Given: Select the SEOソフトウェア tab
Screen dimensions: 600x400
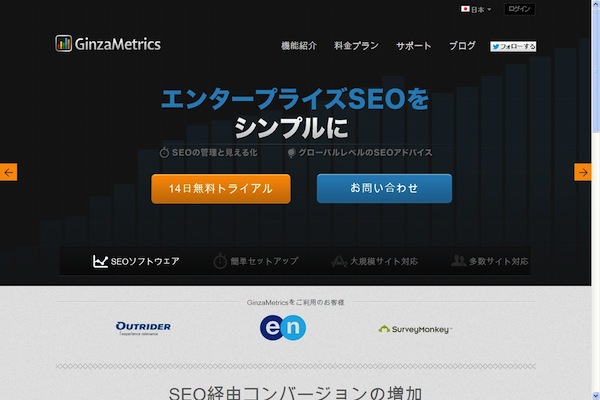Looking at the screenshot, I should [x=136, y=261].
